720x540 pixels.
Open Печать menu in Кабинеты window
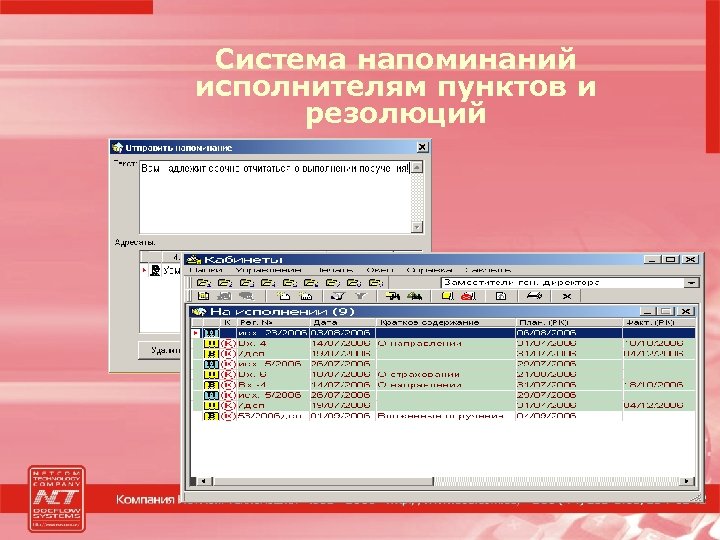tap(335, 270)
